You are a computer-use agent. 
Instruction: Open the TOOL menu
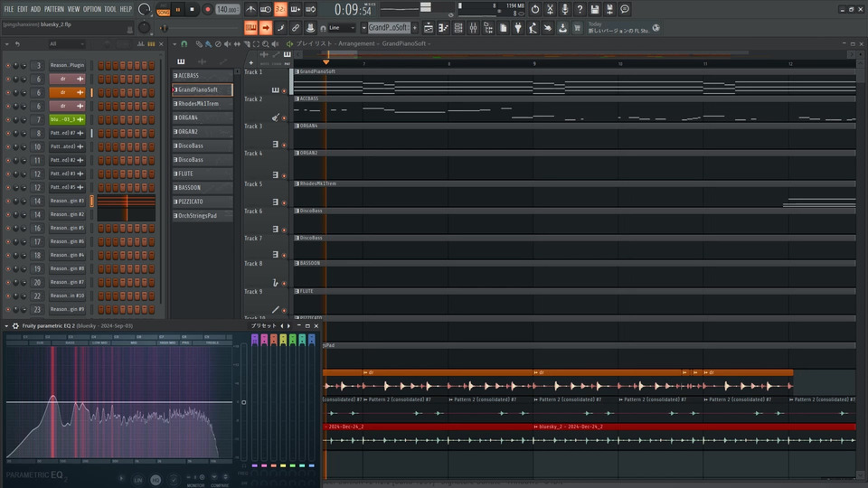click(x=110, y=9)
